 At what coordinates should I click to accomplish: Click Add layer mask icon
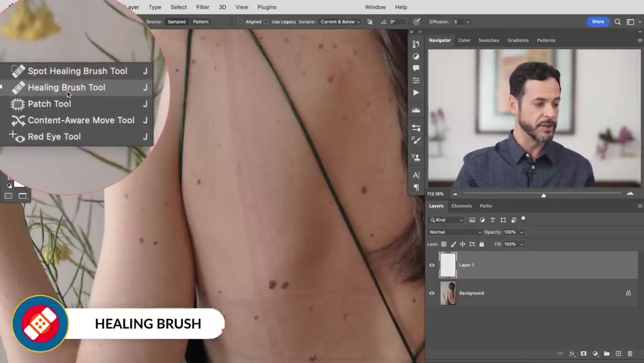click(x=584, y=354)
